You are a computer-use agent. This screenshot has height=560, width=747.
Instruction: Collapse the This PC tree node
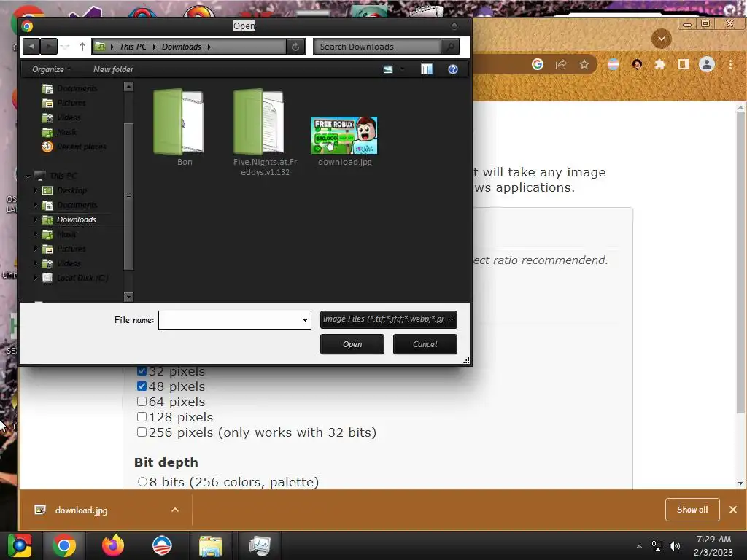coord(28,176)
